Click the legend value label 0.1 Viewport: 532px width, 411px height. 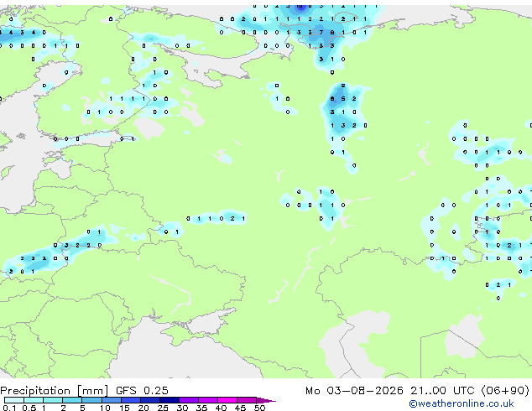click(x=9, y=408)
